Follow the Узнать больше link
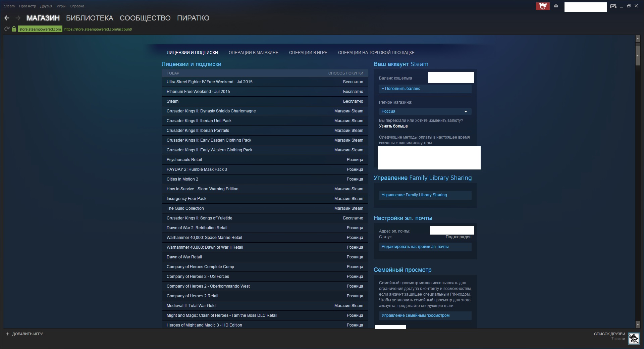The width and height of the screenshot is (644, 349). tap(393, 126)
